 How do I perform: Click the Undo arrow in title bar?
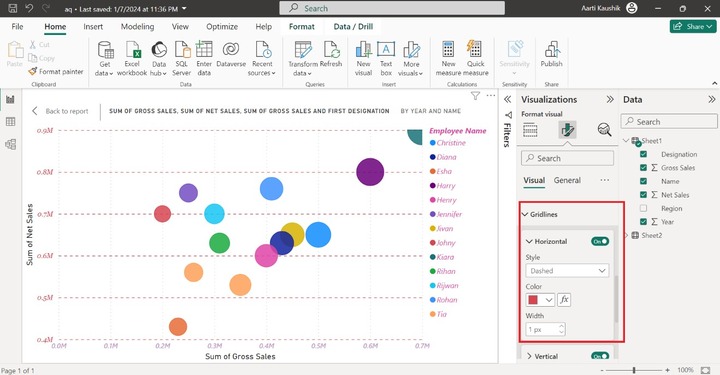29,8
